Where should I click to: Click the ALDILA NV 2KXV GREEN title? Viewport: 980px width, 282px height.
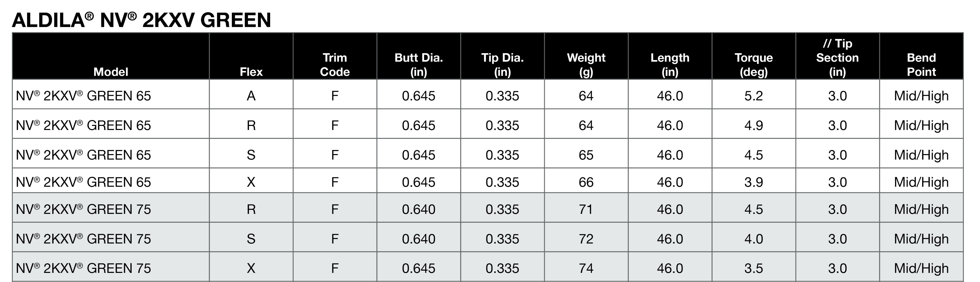(141, 20)
